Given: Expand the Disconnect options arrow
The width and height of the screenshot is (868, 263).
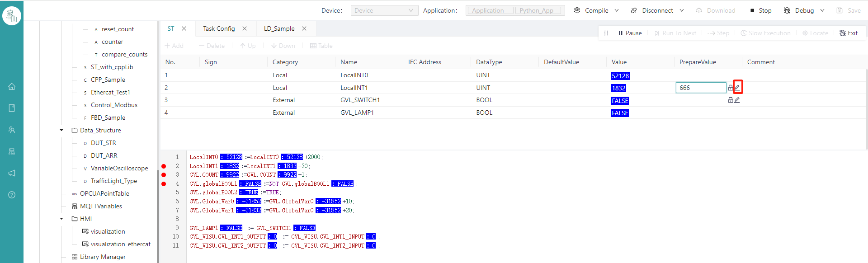Looking at the screenshot, I should point(682,10).
